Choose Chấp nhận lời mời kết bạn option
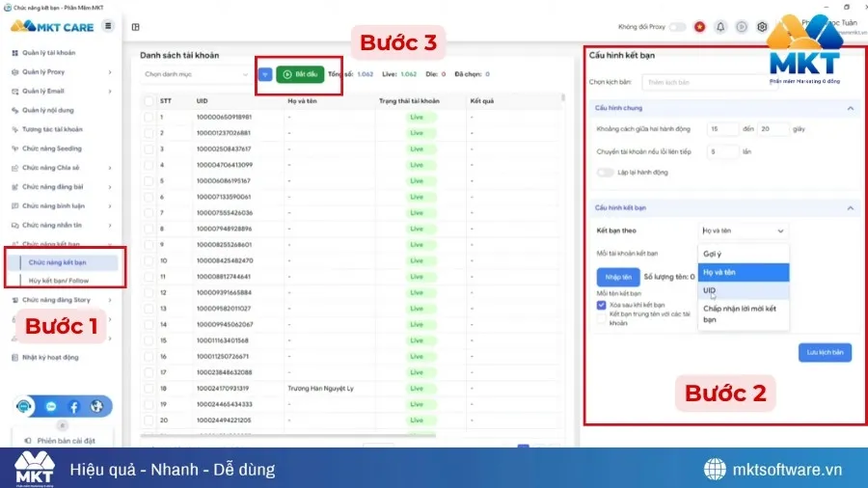The image size is (868, 488). click(744, 314)
